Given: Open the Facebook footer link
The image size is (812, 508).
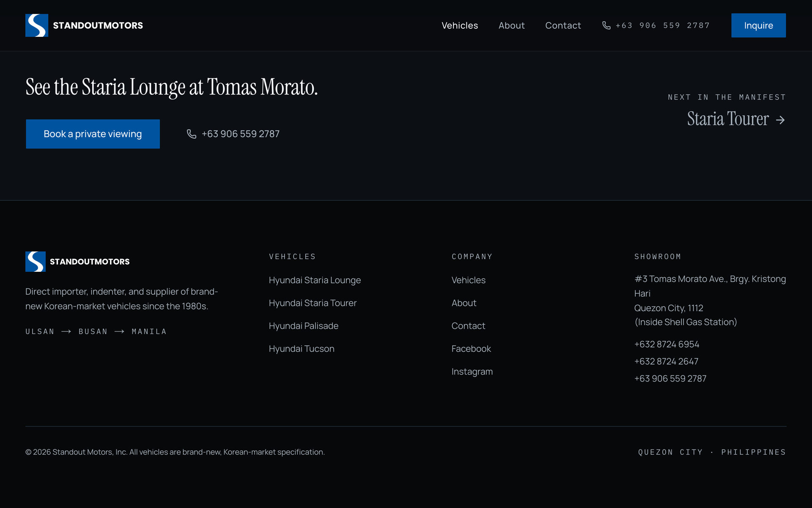Looking at the screenshot, I should click(471, 349).
